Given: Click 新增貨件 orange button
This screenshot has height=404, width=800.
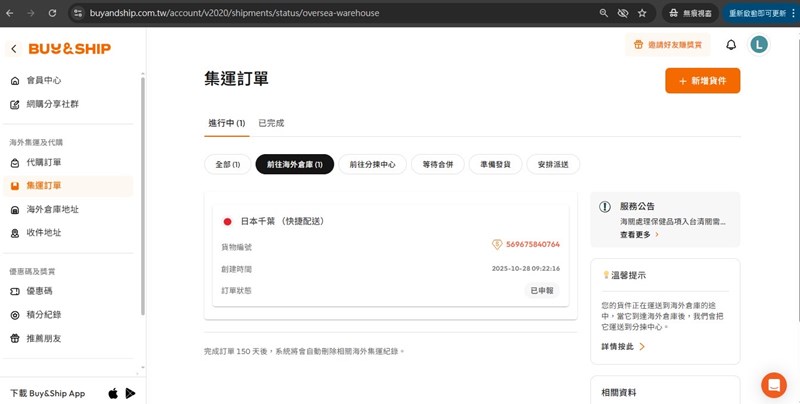Looking at the screenshot, I should point(702,80).
